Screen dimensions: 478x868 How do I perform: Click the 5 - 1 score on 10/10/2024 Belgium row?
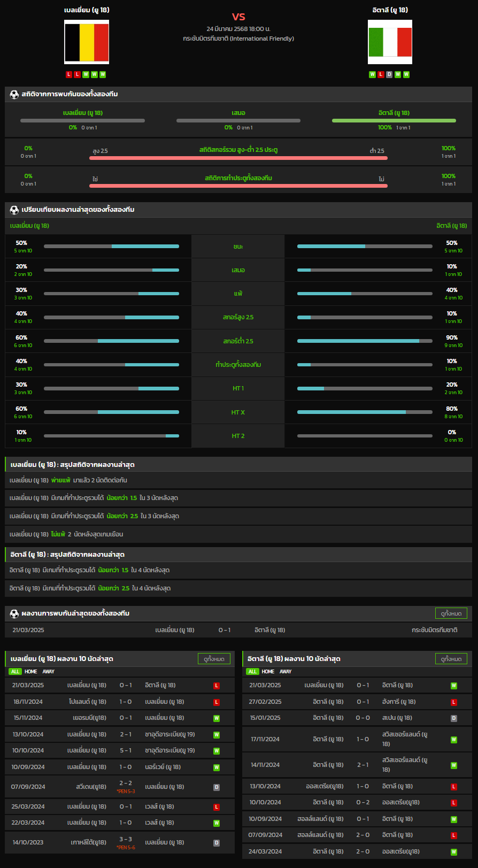pos(126,751)
